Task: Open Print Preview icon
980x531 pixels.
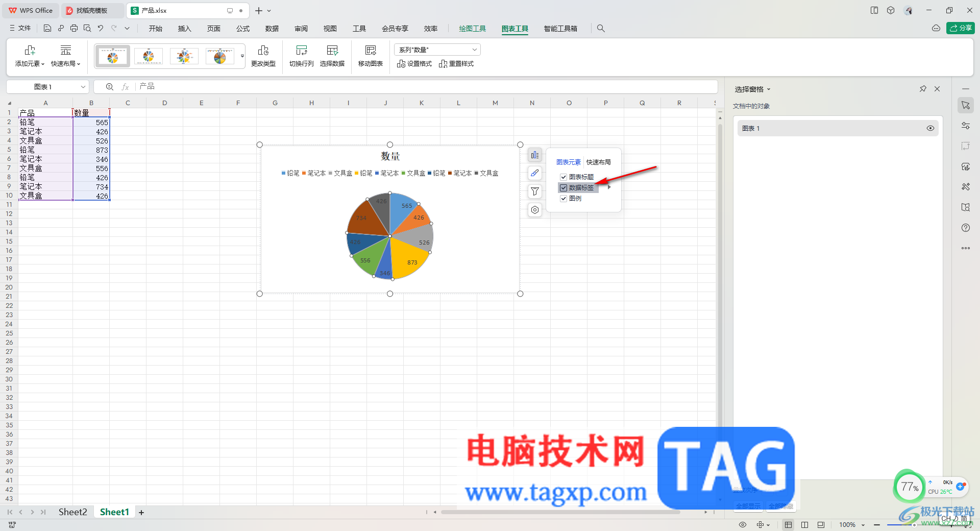Action: (87, 29)
